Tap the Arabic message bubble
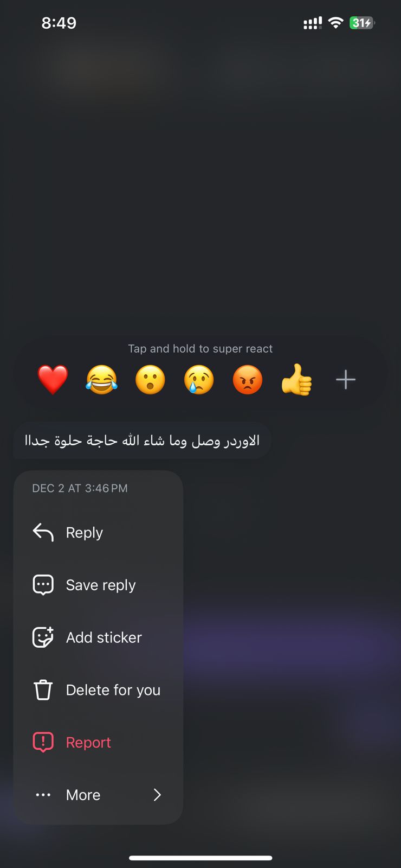This screenshot has height=868, width=401. 142,441
